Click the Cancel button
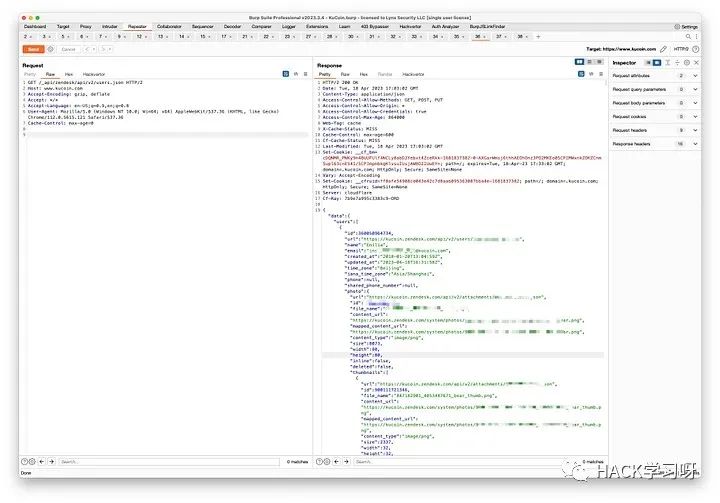This screenshot has height=503, width=720. [x=68, y=49]
